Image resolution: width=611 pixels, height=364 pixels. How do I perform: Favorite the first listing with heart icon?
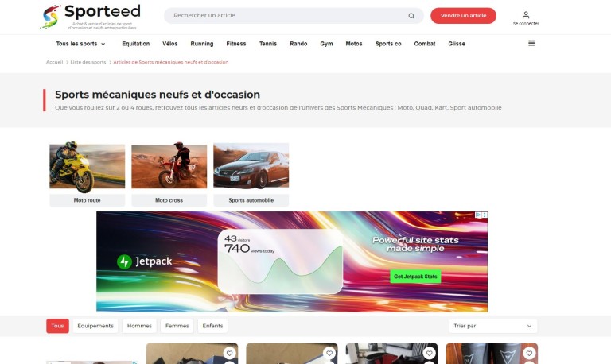tap(229, 353)
